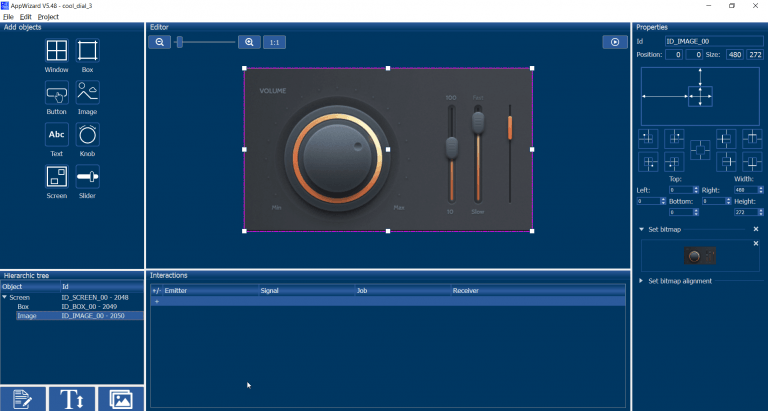Open the text resources editor icon

tap(23, 399)
